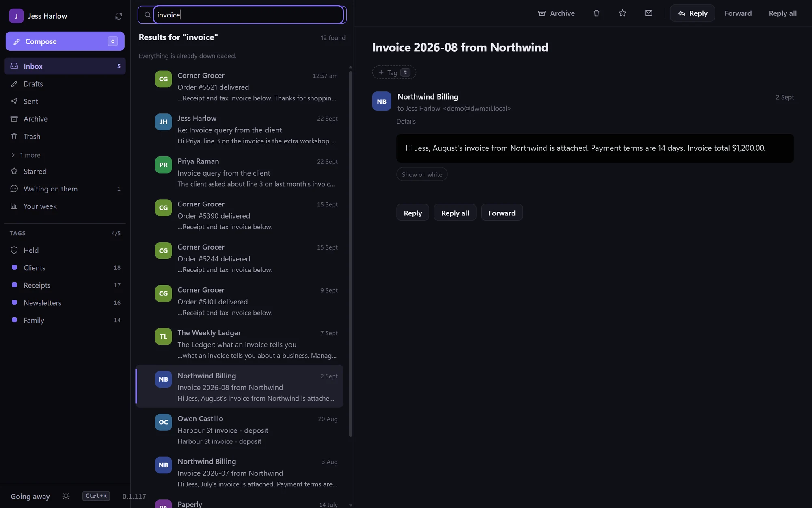
Task: Click Reply all below the message body
Action: (x=455, y=213)
